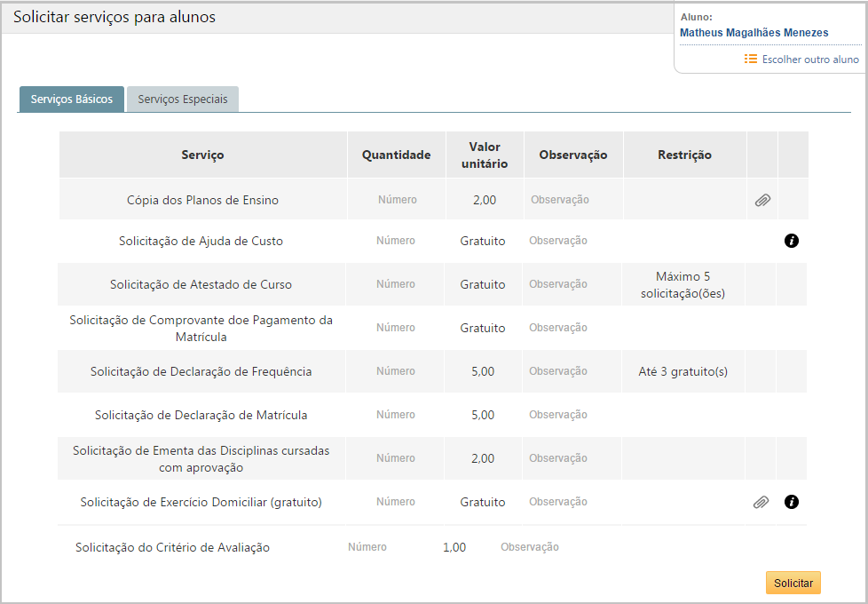Click the Escolher outro aluno link
Viewport: 868px width, 604px height.
pos(809,59)
